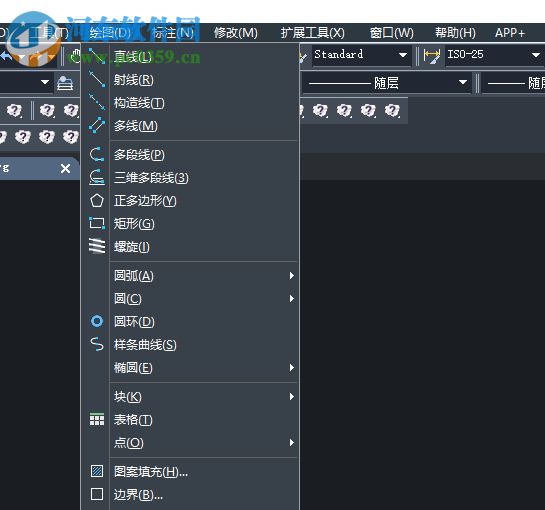Screen dimensions: 545x510
Task: Select Rectangle (矩形) command
Action: (x=190, y=224)
